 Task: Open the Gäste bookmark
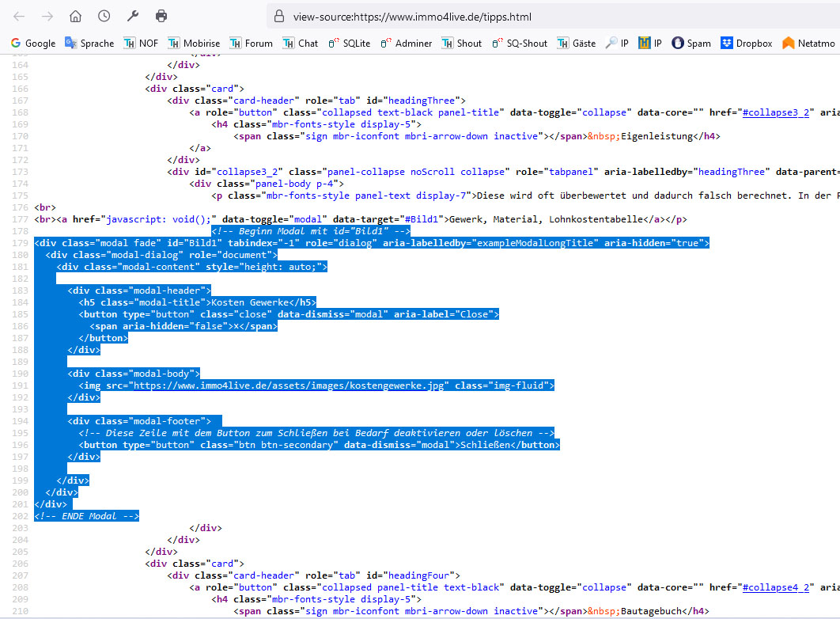point(575,44)
